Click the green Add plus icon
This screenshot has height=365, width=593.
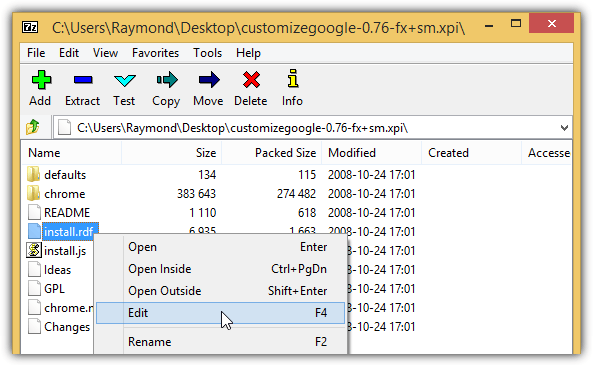[x=41, y=80]
